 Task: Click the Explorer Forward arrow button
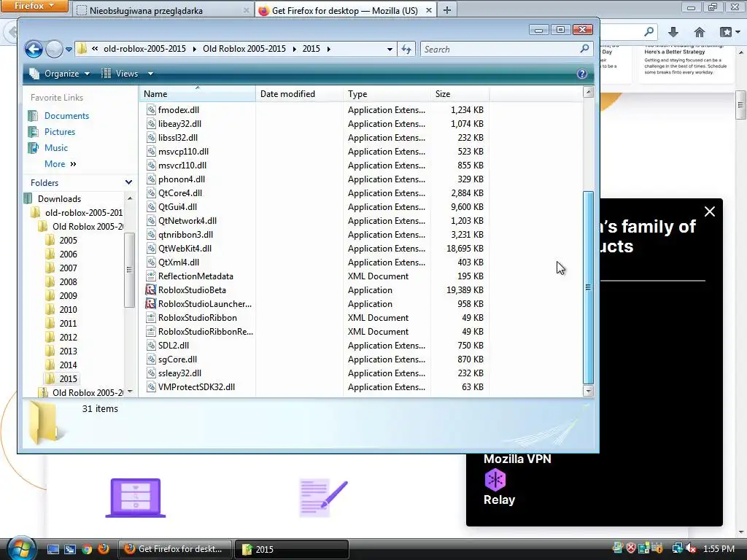(x=54, y=49)
